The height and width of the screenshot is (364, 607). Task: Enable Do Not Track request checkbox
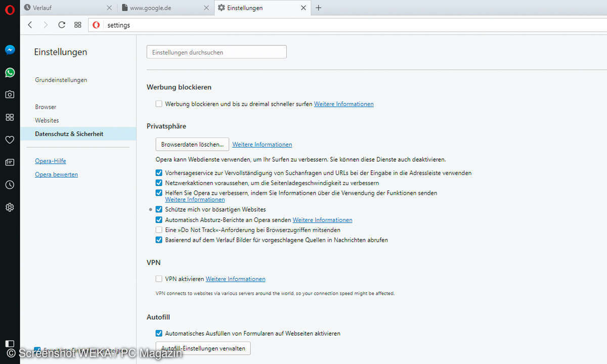[159, 230]
